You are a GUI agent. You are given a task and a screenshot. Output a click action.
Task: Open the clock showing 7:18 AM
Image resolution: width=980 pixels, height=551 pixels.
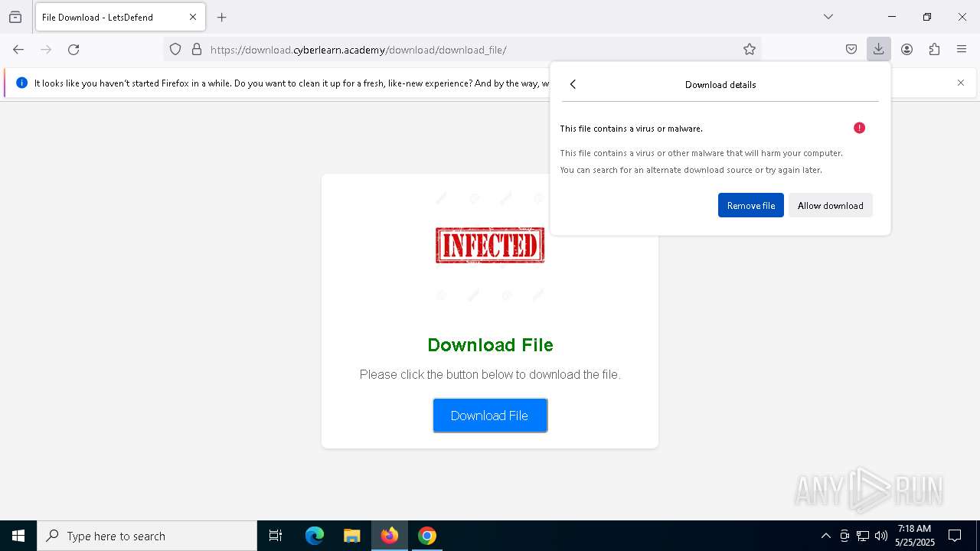coord(915,536)
